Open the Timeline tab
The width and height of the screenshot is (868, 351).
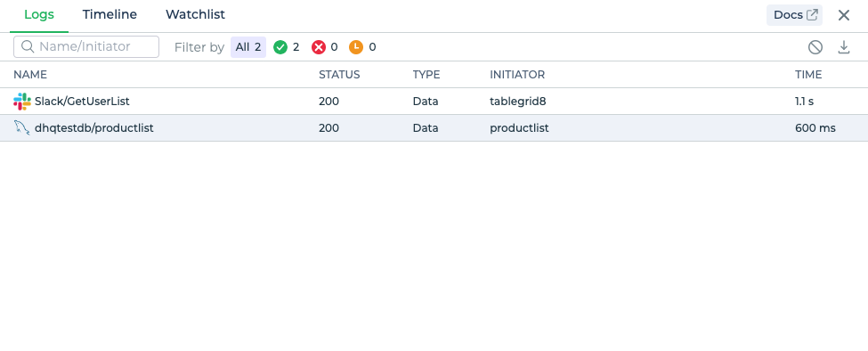tap(110, 15)
